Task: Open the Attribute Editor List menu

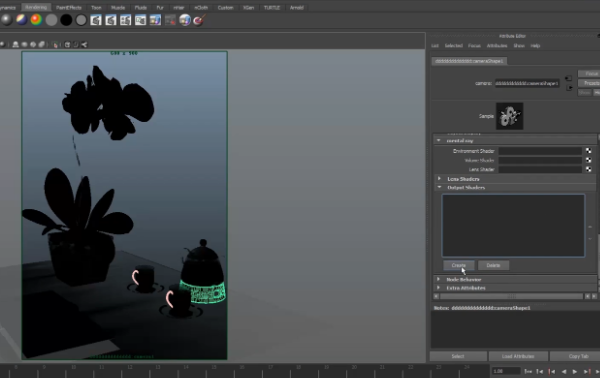Action: (x=435, y=46)
